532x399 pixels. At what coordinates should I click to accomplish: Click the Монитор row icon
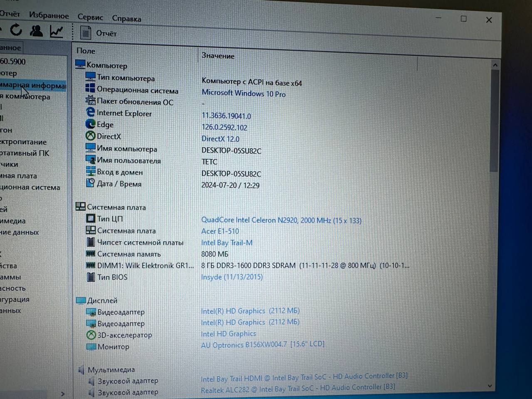[91, 346]
